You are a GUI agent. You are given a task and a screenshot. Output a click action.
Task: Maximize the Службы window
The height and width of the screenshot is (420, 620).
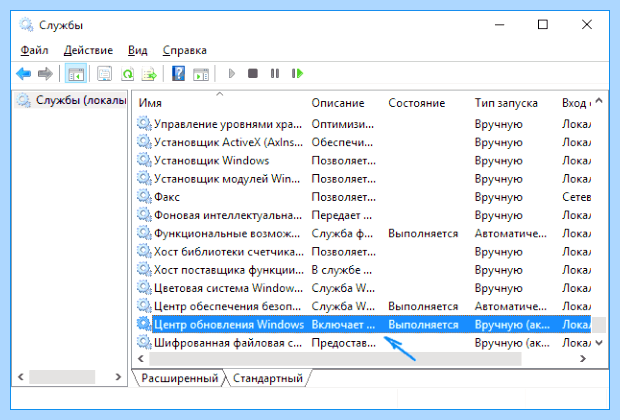tap(543, 25)
